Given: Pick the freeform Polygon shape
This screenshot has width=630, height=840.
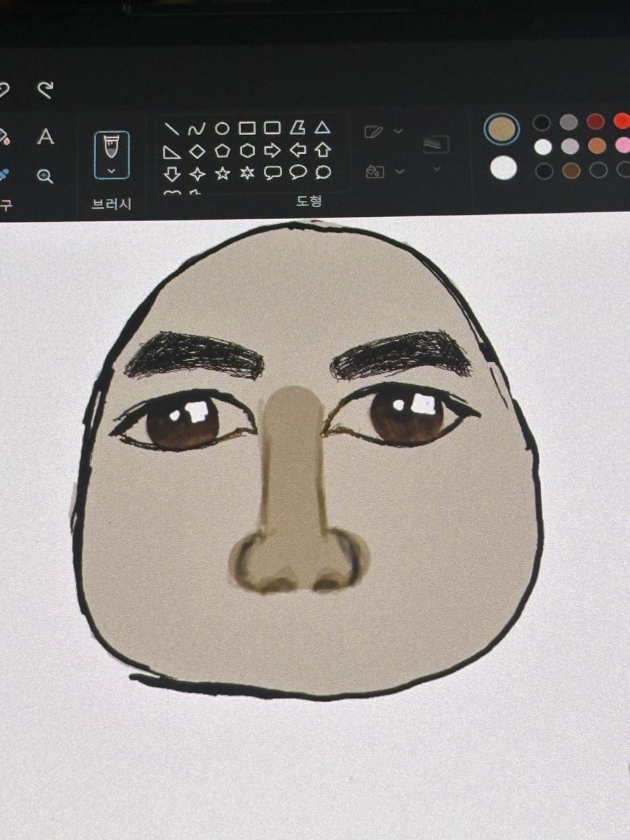Looking at the screenshot, I should [297, 127].
